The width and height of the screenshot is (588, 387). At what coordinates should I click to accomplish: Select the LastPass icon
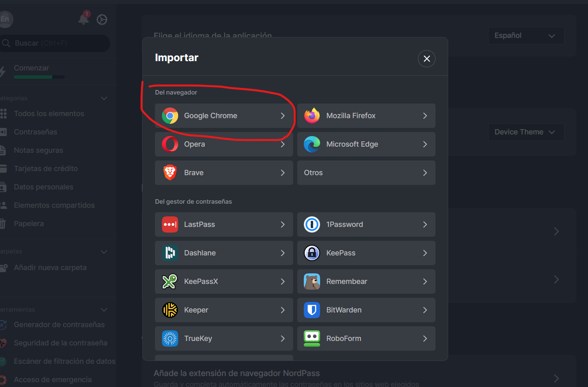[170, 224]
